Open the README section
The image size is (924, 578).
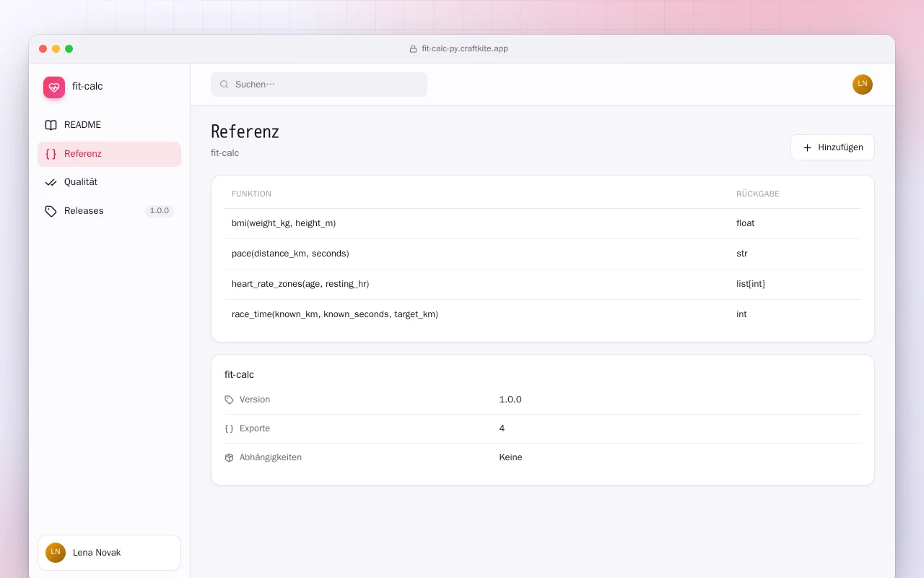coord(109,125)
